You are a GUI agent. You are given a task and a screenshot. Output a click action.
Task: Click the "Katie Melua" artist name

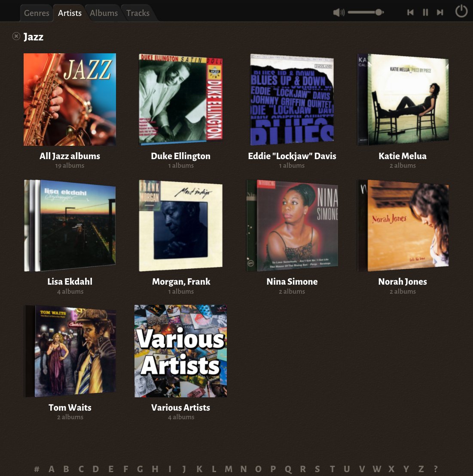coord(403,156)
